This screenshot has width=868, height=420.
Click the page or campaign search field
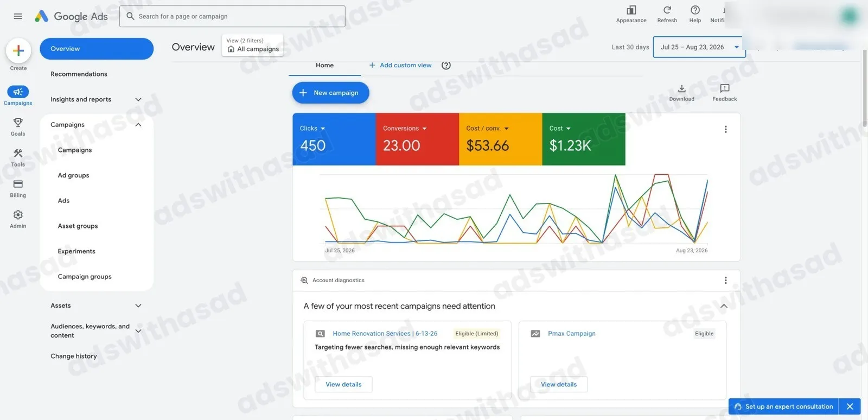pyautogui.click(x=232, y=16)
